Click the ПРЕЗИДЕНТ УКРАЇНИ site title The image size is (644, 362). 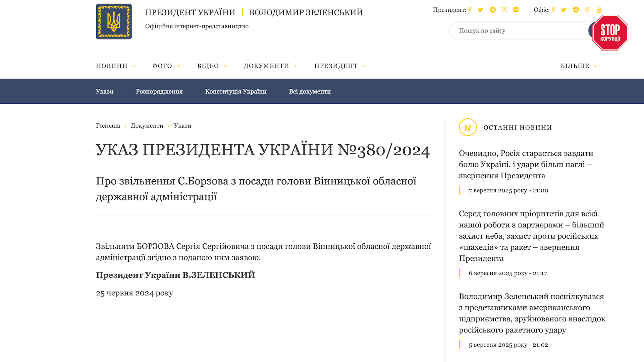pyautogui.click(x=190, y=12)
